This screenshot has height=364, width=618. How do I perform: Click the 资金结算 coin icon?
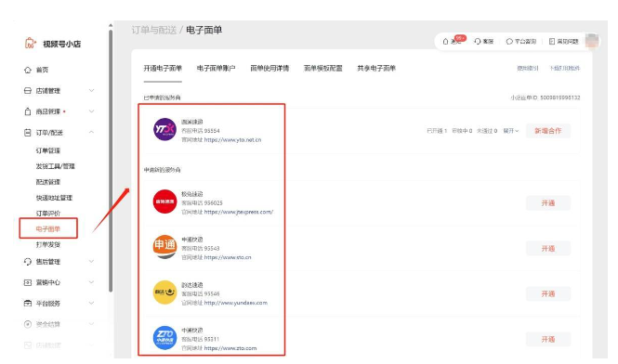[x=28, y=325]
